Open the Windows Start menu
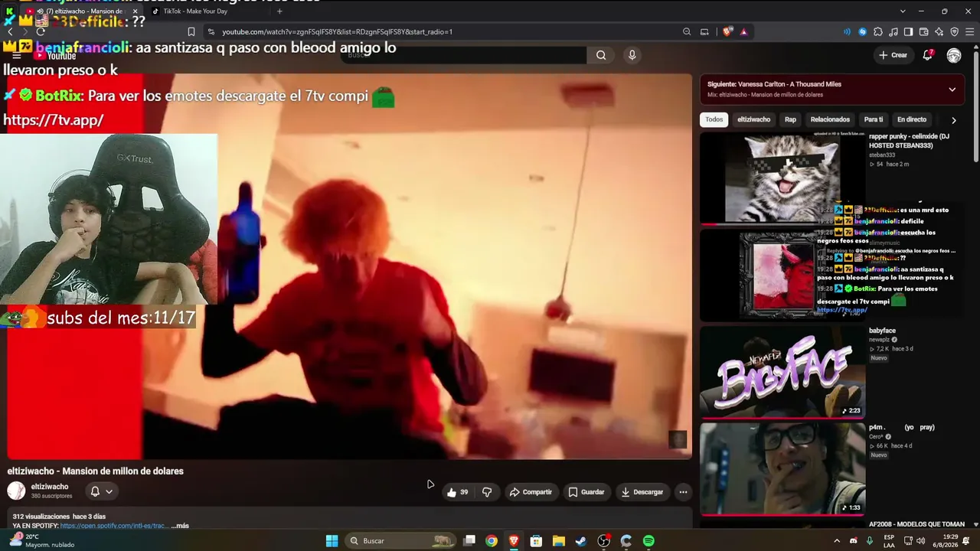Viewport: 980px width, 551px height. click(x=332, y=541)
